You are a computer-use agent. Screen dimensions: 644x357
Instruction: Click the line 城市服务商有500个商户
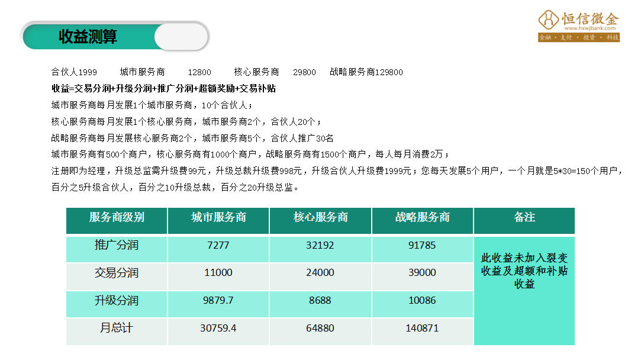click(x=250, y=155)
